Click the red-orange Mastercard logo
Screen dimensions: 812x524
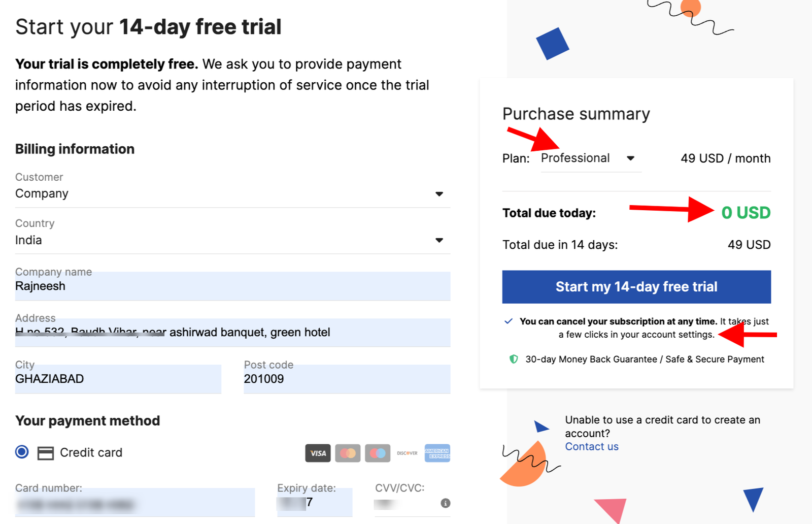point(348,453)
